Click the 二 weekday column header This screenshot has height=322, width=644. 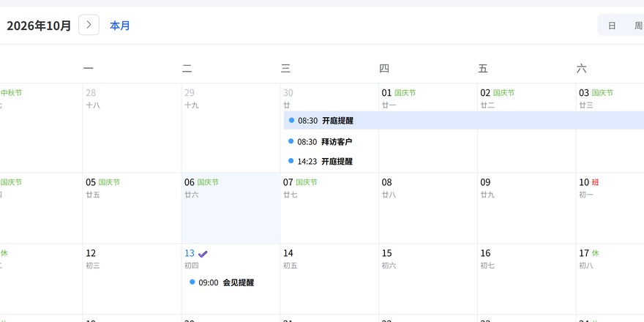(x=187, y=68)
